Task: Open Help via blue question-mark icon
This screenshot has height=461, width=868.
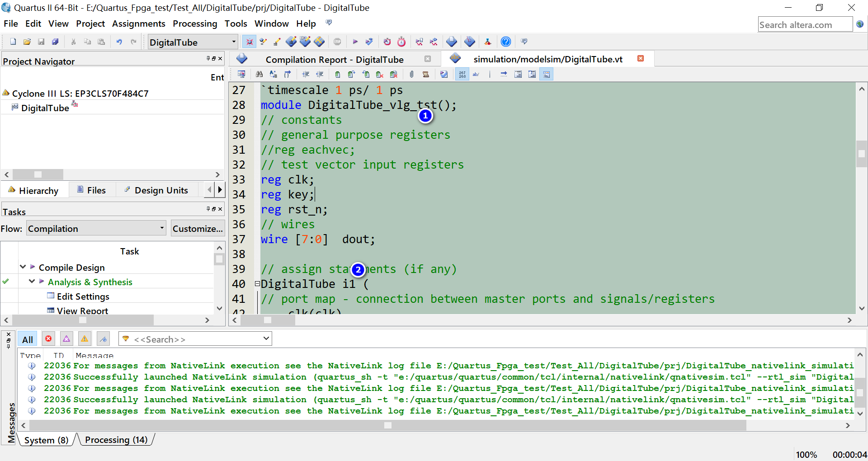Action: tap(506, 42)
